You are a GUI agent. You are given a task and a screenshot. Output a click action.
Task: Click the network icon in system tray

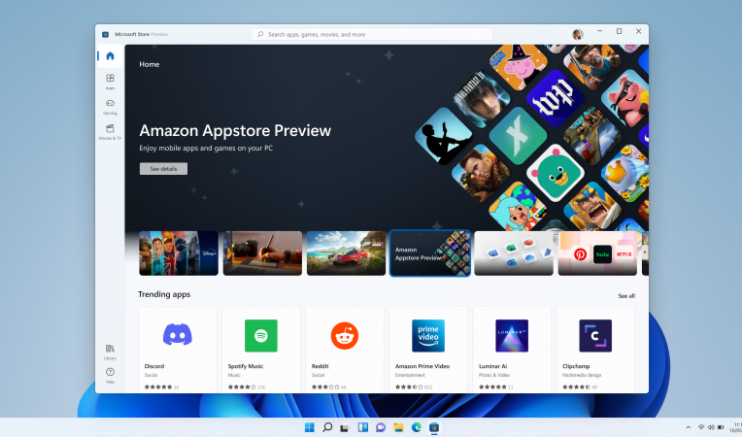701,427
